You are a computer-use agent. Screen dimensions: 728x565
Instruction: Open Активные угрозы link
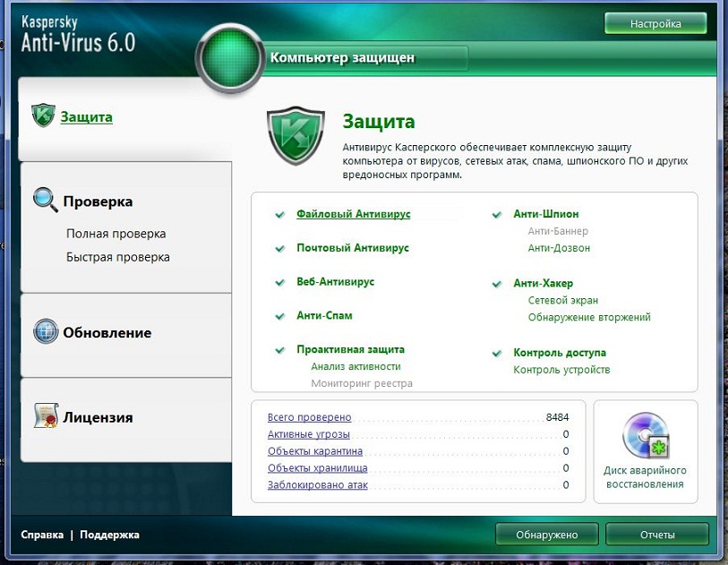[309, 434]
